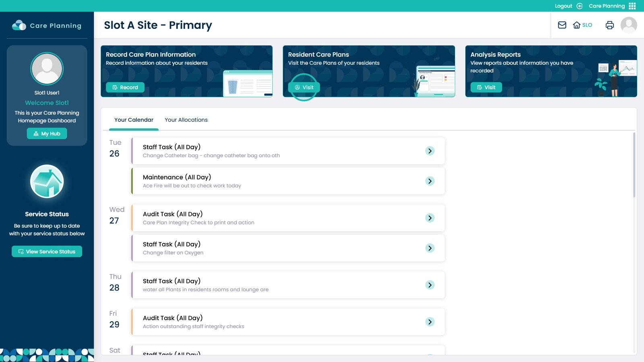Open the mail envelope icon
This screenshot has width=644, height=362.
click(562, 25)
